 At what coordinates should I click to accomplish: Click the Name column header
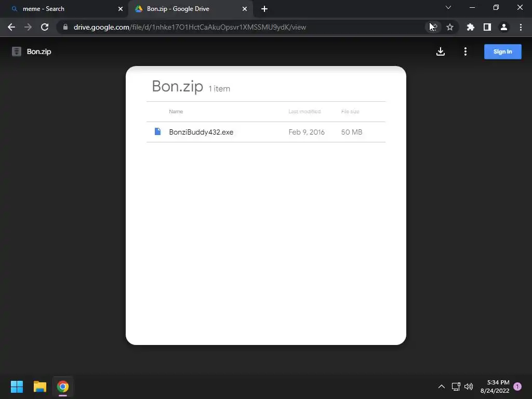[x=176, y=111]
